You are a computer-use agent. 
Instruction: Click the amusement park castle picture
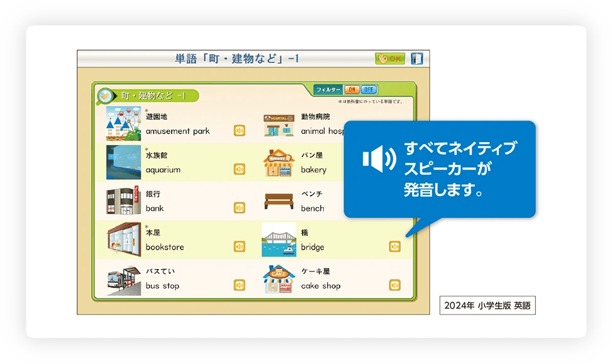(x=123, y=124)
